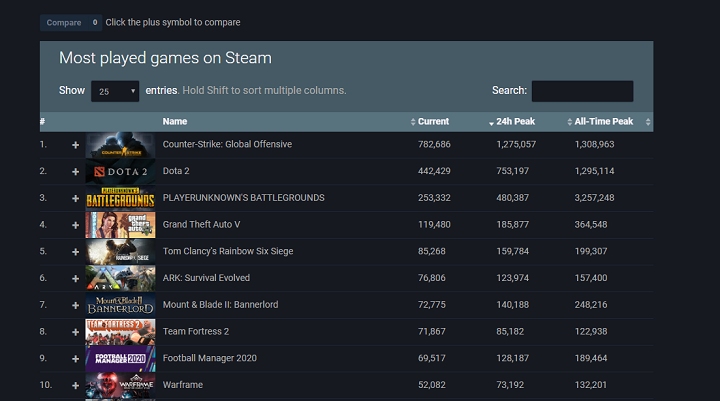
Task: Click the Compare button at top
Action: (x=71, y=22)
